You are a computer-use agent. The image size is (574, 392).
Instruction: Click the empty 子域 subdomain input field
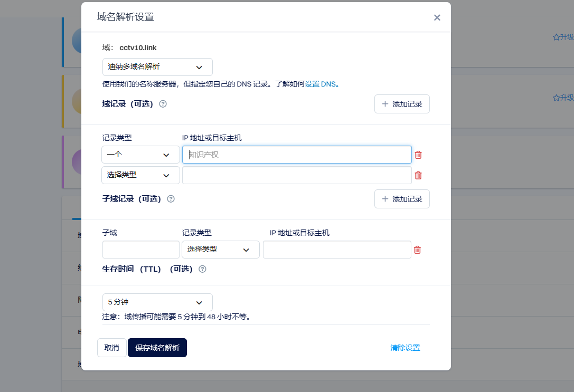[x=140, y=250]
